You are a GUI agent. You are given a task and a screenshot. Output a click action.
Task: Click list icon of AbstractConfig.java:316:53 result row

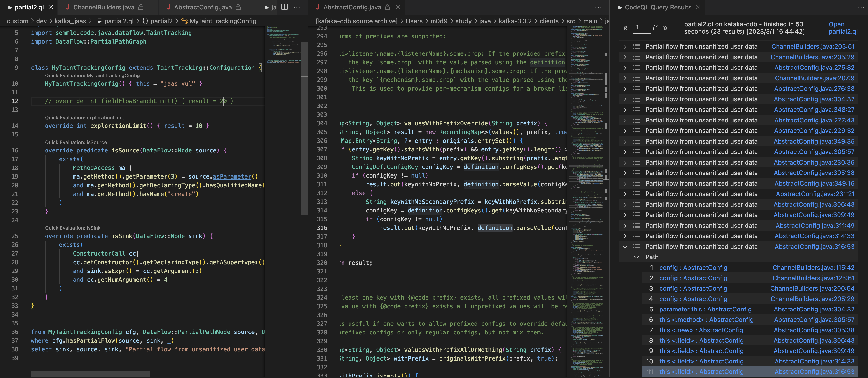637,247
